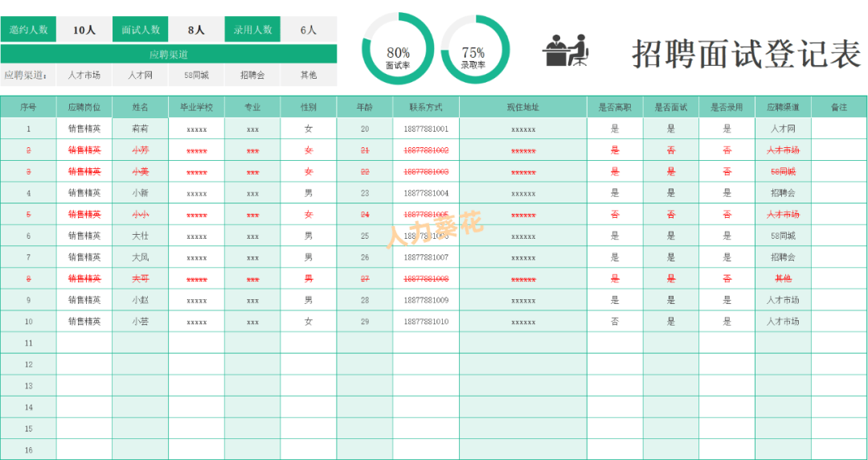
Task: Click struck-through phone number 18877881002
Action: (426, 150)
